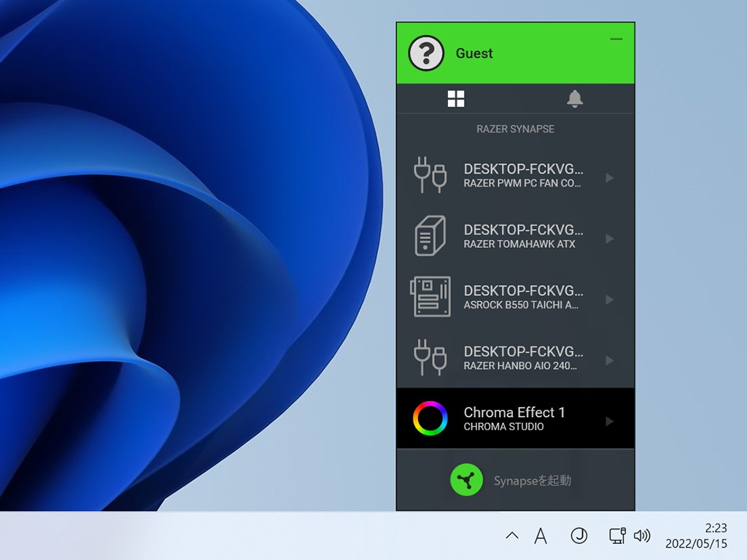Click the Razer Hanbo AIO plug icon
Screen dimensions: 747x560
[x=430, y=358]
